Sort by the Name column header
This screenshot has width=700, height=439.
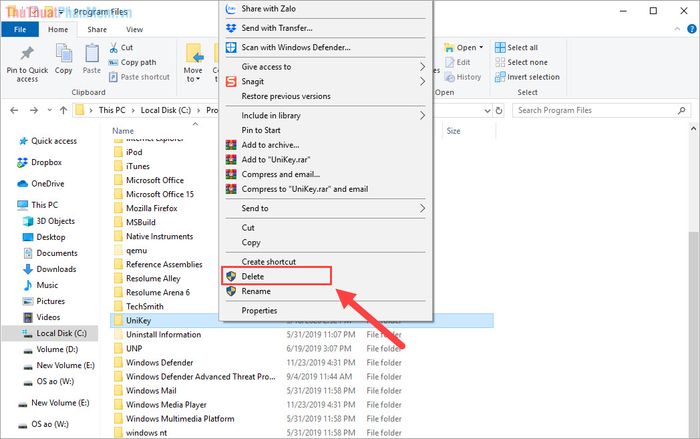click(x=123, y=131)
